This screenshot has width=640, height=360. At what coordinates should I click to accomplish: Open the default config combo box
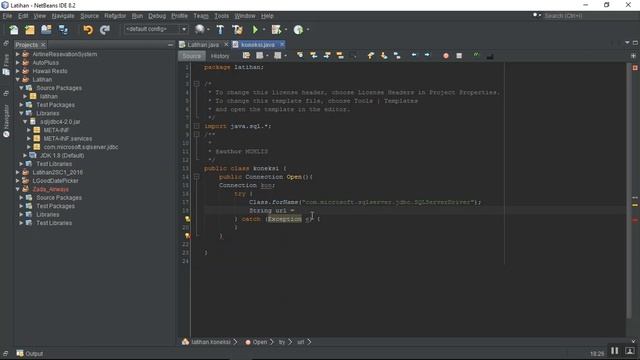coord(156,29)
